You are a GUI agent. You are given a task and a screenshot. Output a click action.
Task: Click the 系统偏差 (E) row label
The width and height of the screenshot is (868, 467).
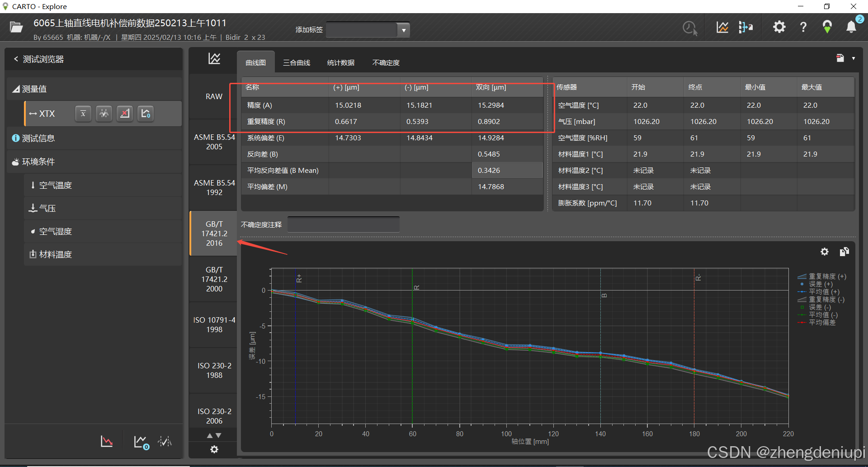266,138
